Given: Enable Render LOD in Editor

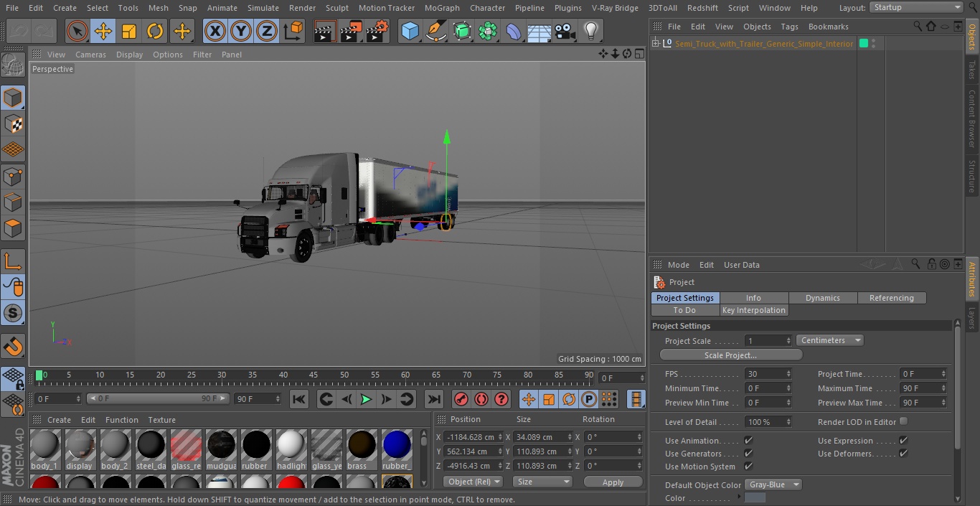Looking at the screenshot, I should pos(903,421).
